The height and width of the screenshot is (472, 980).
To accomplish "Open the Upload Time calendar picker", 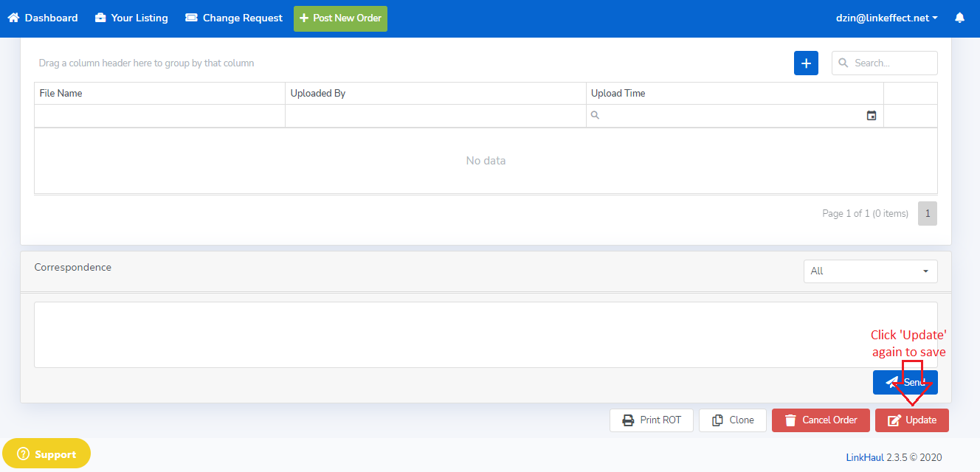I will 872,116.
